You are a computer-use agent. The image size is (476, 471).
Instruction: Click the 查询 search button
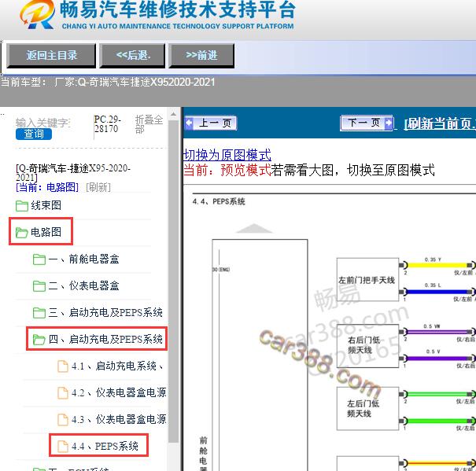coord(34,134)
